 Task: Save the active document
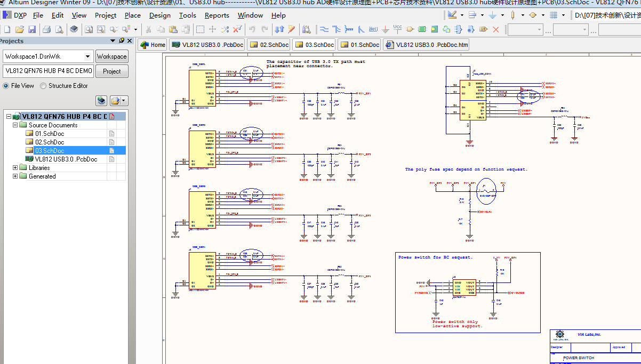32,29
